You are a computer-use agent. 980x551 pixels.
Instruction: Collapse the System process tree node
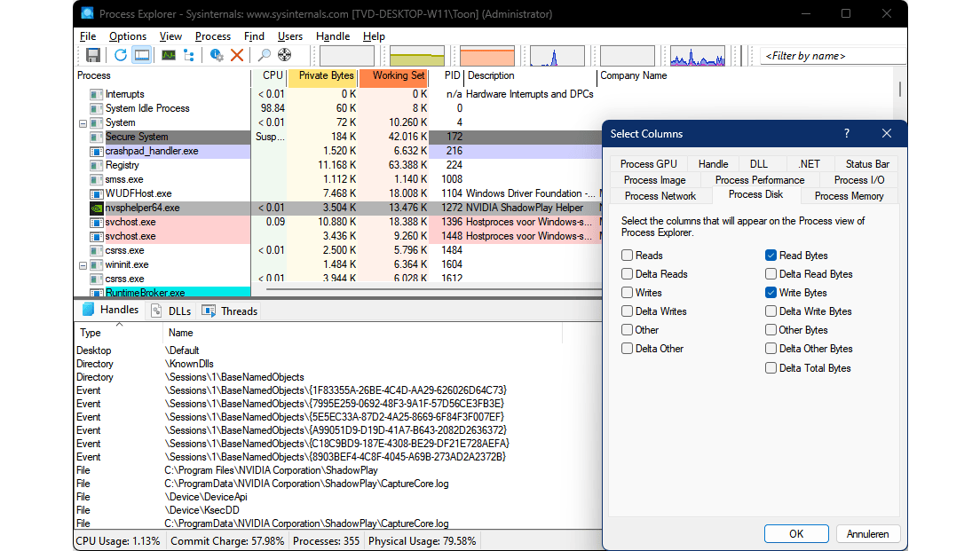pyautogui.click(x=83, y=123)
